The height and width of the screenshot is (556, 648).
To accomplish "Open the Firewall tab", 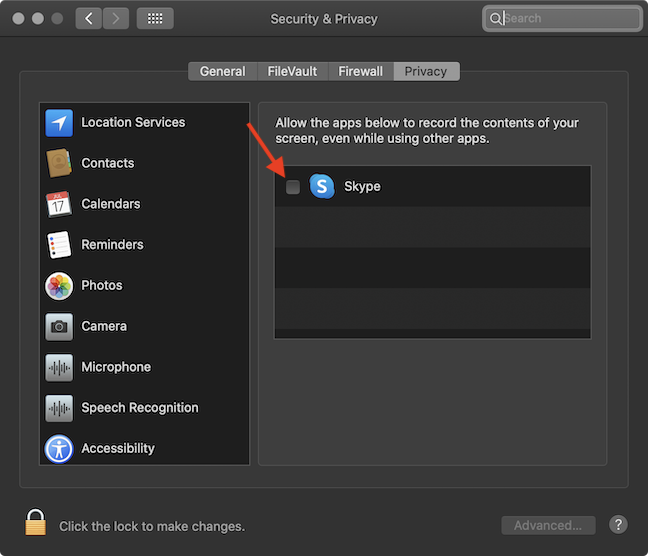I will point(360,72).
